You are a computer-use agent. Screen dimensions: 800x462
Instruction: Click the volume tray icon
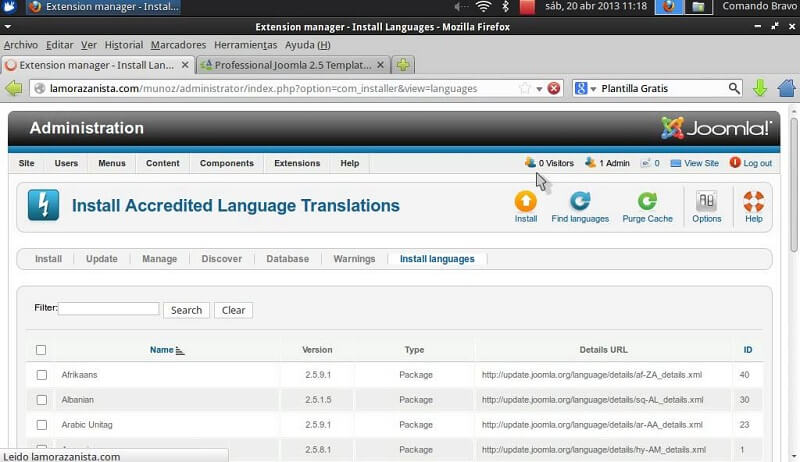click(x=460, y=6)
